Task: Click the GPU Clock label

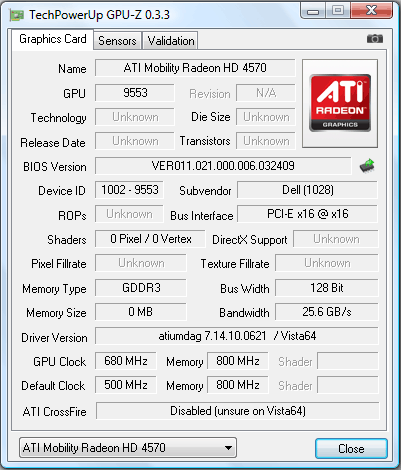Action: click(x=60, y=362)
